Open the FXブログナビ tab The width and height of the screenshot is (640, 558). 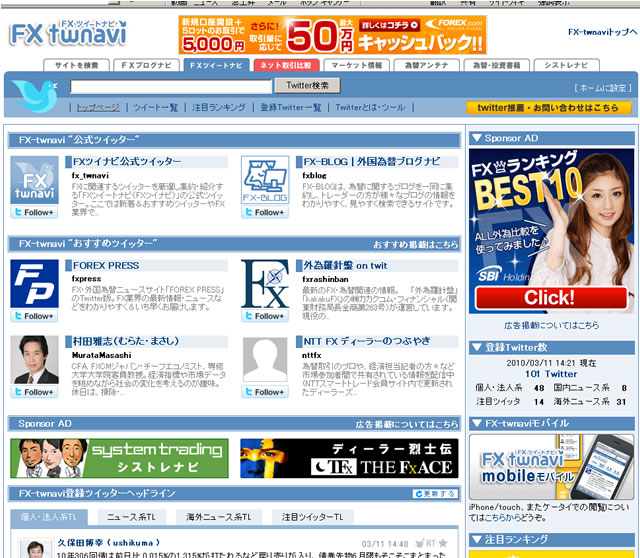coord(147,65)
